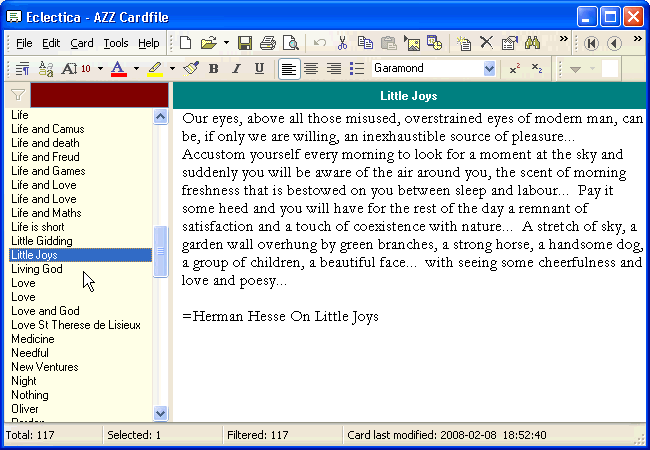Open the Garamond font name dropdown
The width and height of the screenshot is (650, 450).
click(489, 69)
